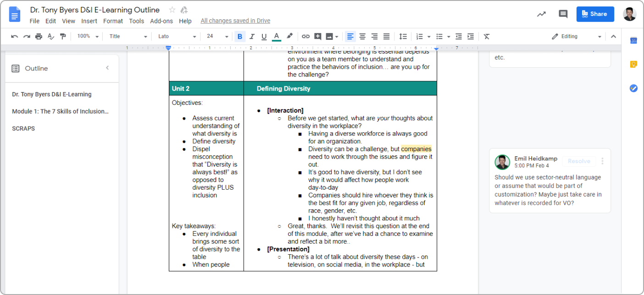Jump to Dr. Tony Byers D&I E-Learning heading

(52, 94)
